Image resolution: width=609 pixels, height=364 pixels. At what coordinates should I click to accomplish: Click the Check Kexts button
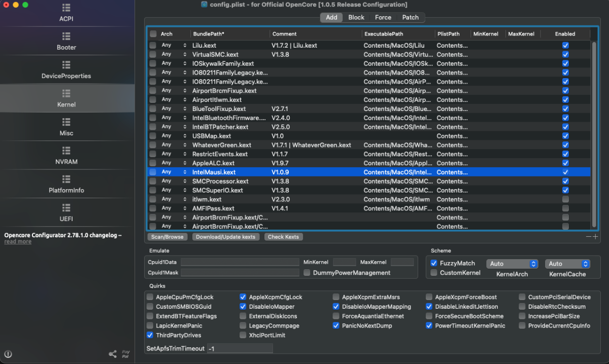pyautogui.click(x=283, y=237)
